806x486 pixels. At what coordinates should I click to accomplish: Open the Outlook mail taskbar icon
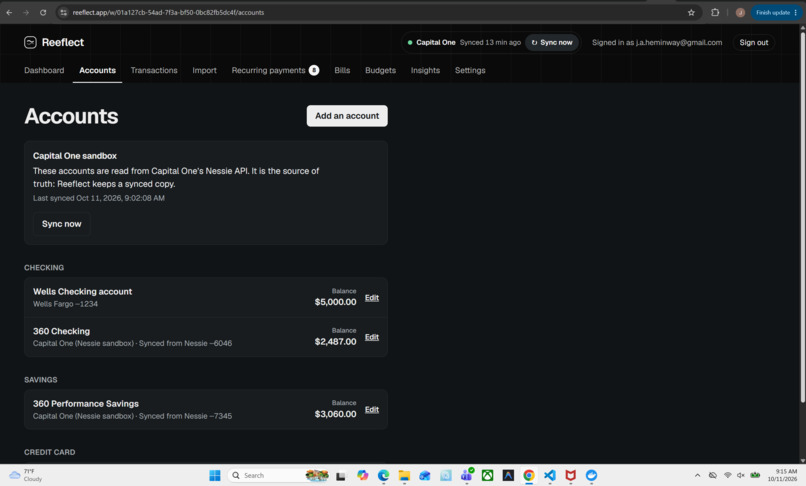[425, 475]
